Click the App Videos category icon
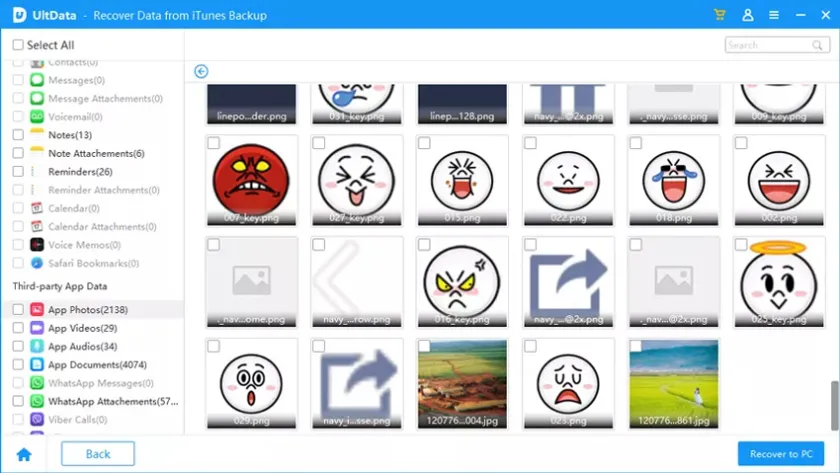 coord(37,328)
